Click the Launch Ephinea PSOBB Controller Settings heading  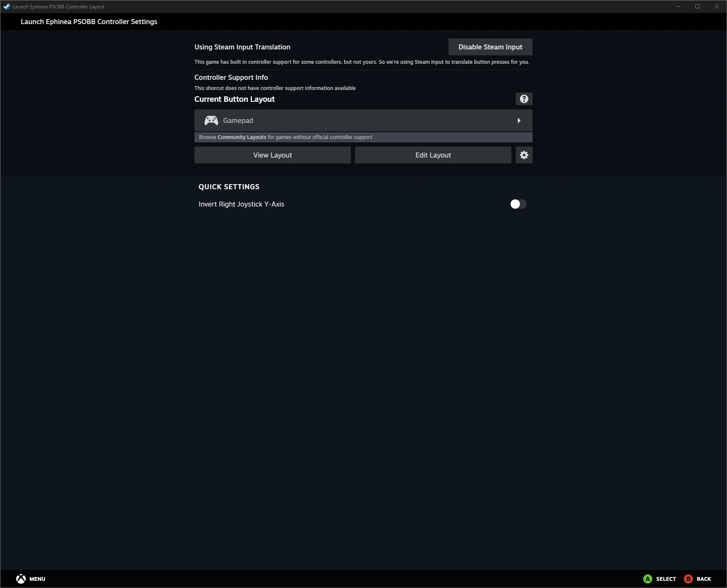pos(89,21)
